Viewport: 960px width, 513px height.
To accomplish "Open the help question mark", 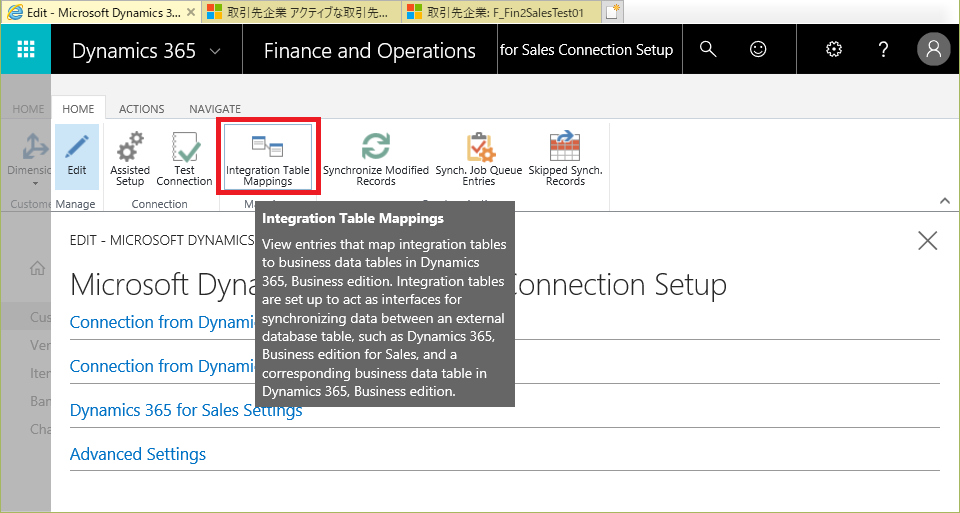I will point(883,49).
